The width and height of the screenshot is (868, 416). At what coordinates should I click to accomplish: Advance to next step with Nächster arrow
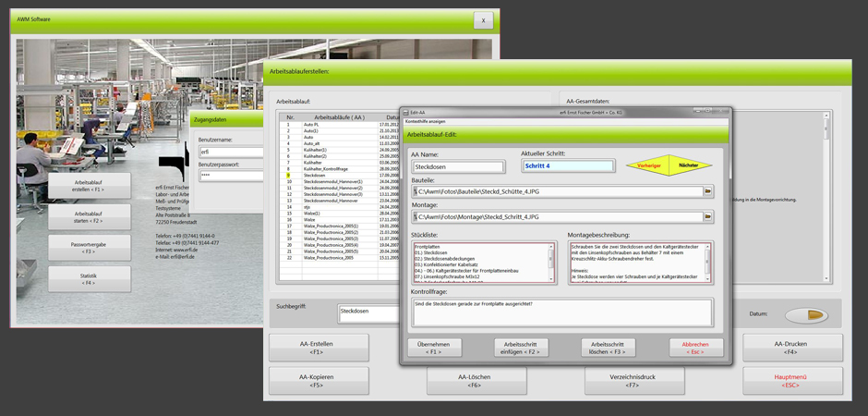689,165
